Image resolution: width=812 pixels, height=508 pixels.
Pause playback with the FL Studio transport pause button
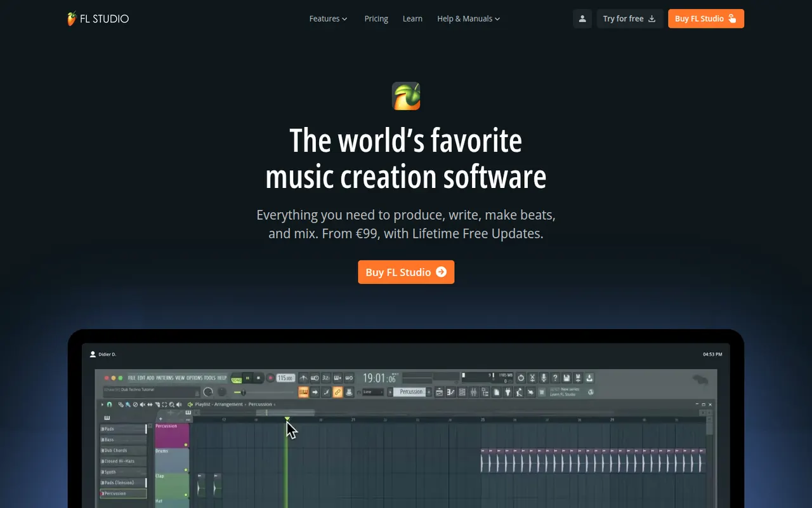(x=247, y=378)
